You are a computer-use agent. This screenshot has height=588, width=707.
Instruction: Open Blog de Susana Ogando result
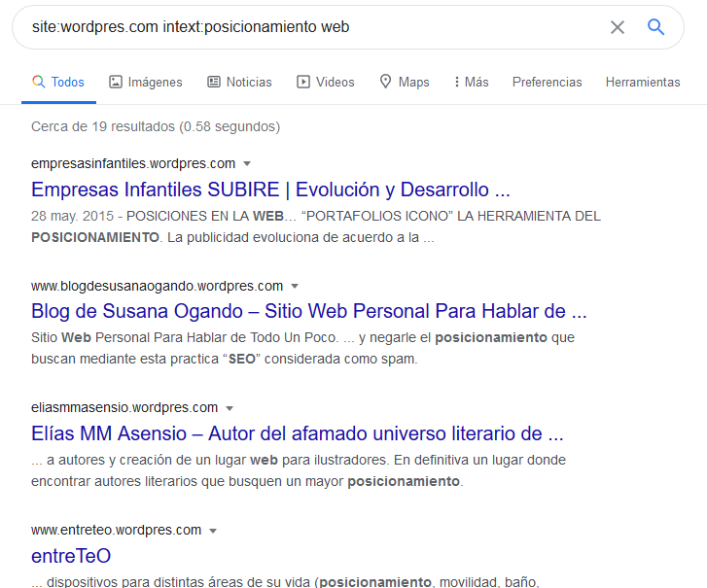tap(308, 311)
